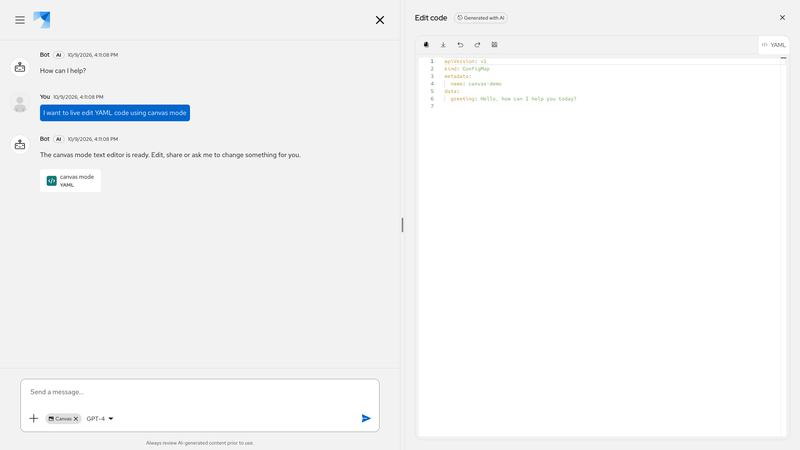Open the GPT-4 model dropdown
The image size is (800, 450).
coord(100,418)
